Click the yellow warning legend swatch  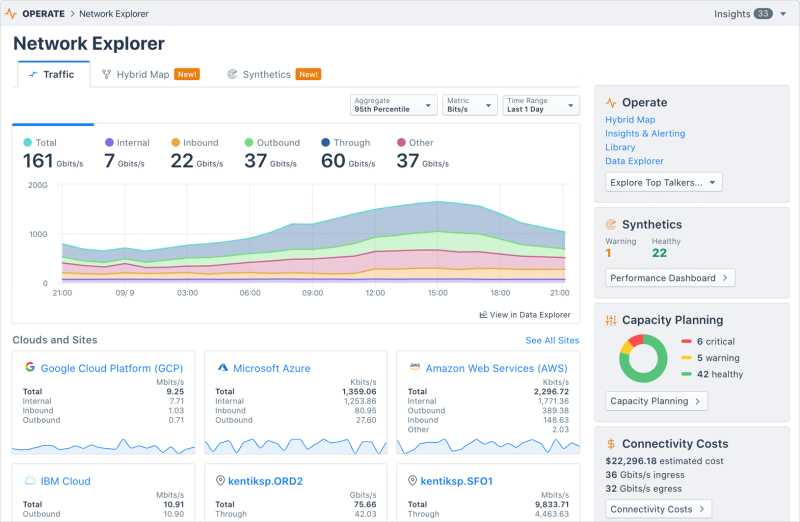coord(686,358)
